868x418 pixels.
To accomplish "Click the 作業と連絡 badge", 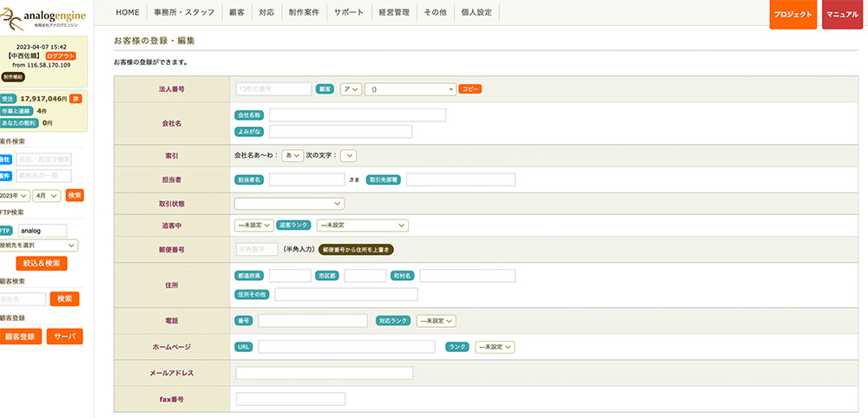I will (x=16, y=111).
